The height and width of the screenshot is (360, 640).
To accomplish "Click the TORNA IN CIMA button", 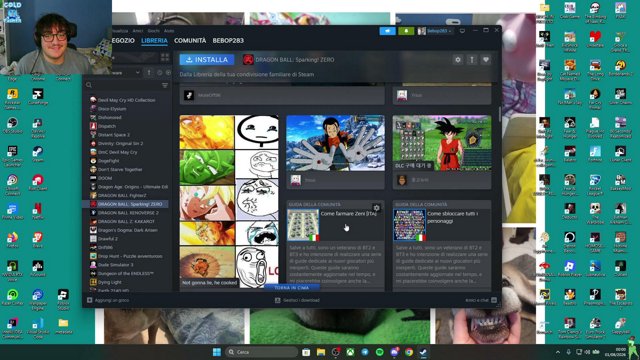I will click(291, 288).
